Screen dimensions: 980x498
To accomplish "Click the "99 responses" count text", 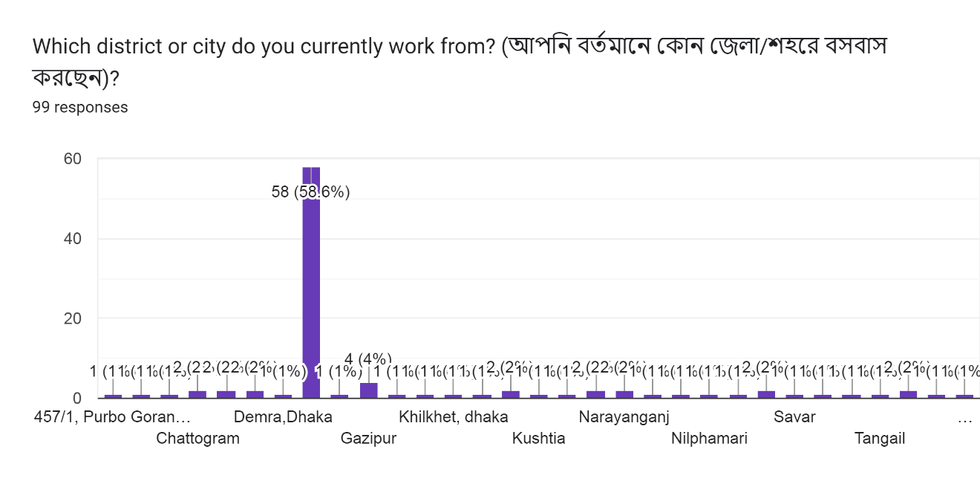I will [x=80, y=108].
